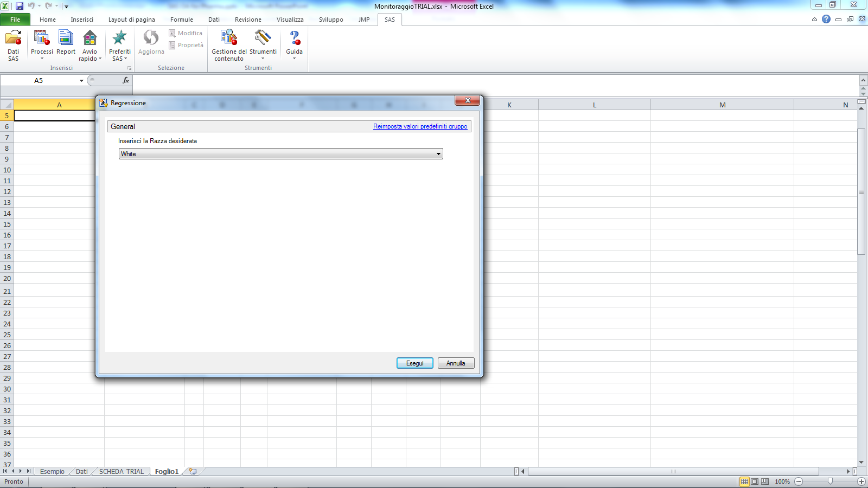Click the Excel help question mark icon

tap(826, 19)
